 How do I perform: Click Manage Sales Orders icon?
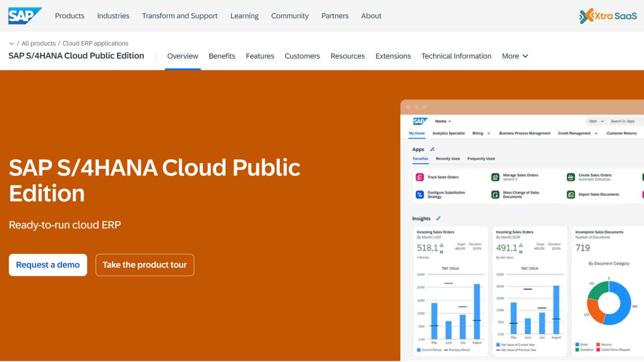coord(495,177)
